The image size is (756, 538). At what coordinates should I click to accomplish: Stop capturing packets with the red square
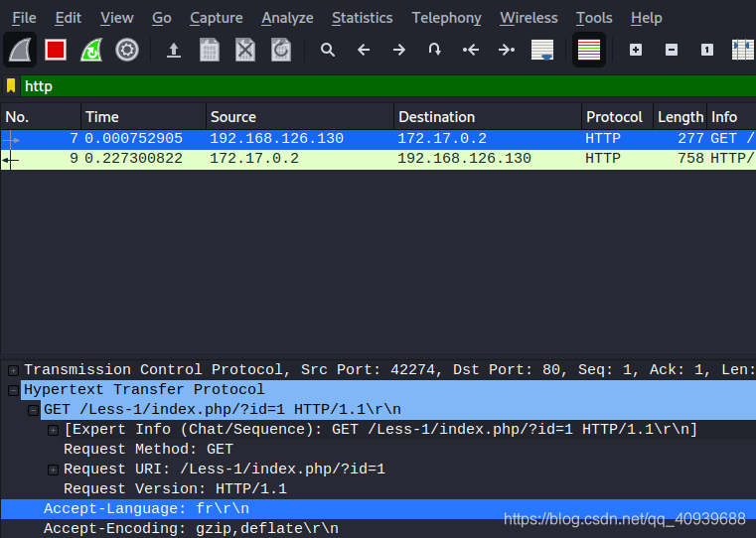(56, 50)
